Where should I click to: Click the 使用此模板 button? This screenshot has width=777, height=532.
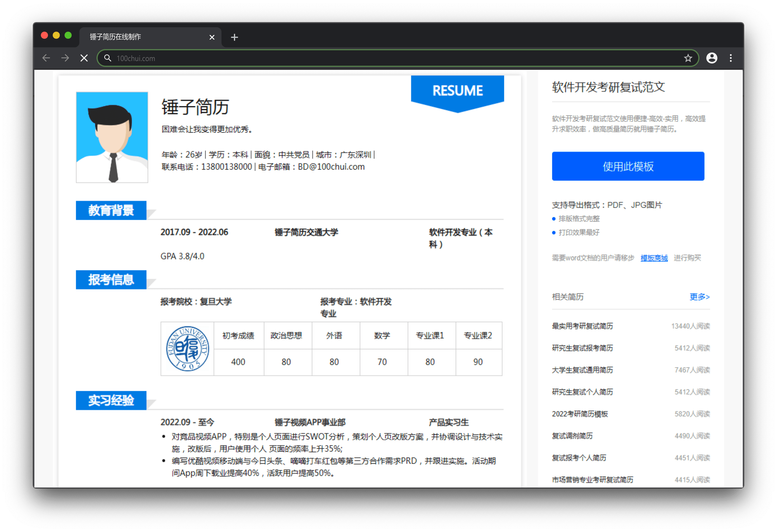point(628,166)
